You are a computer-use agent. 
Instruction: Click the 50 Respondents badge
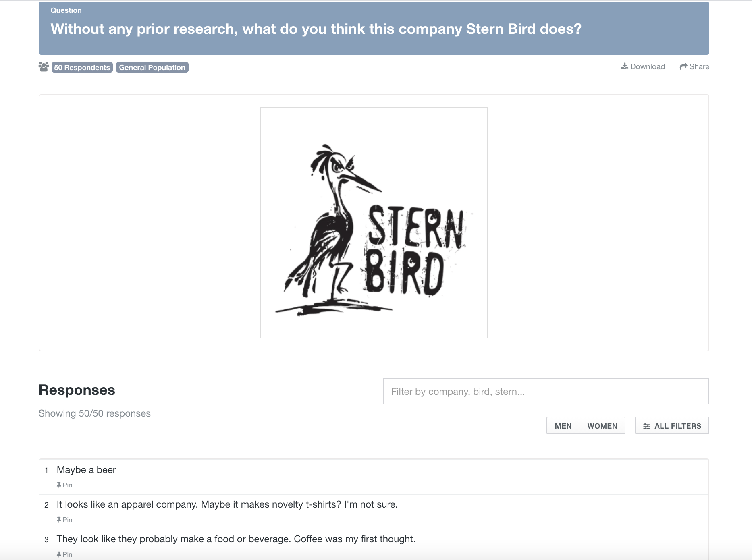[x=82, y=67]
